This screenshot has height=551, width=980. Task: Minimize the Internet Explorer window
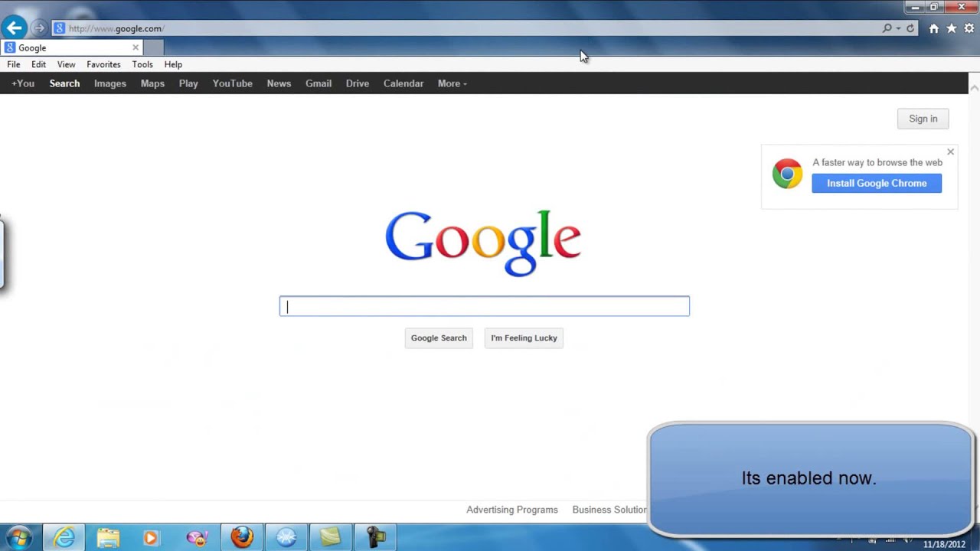pyautogui.click(x=915, y=7)
